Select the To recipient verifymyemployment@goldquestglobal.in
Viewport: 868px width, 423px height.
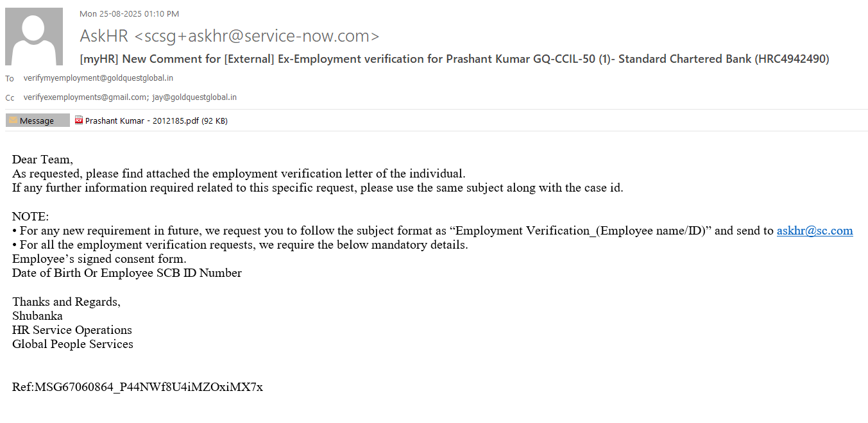pyautogui.click(x=98, y=78)
